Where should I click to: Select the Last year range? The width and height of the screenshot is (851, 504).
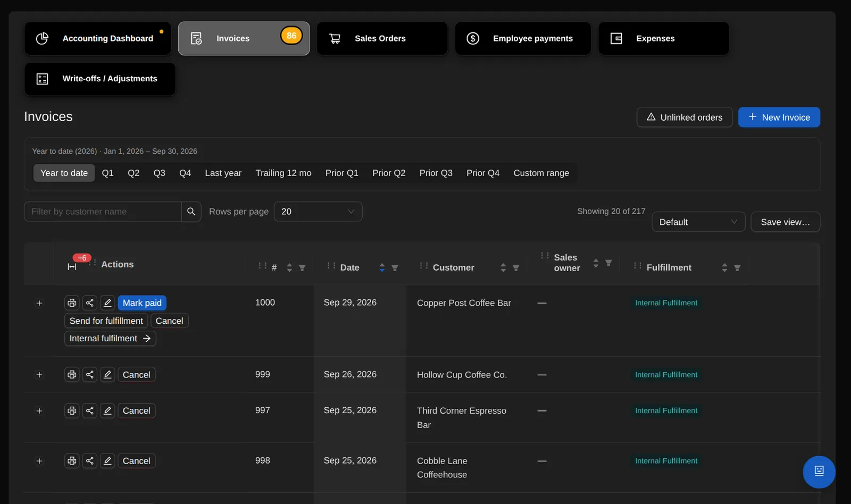coord(223,173)
